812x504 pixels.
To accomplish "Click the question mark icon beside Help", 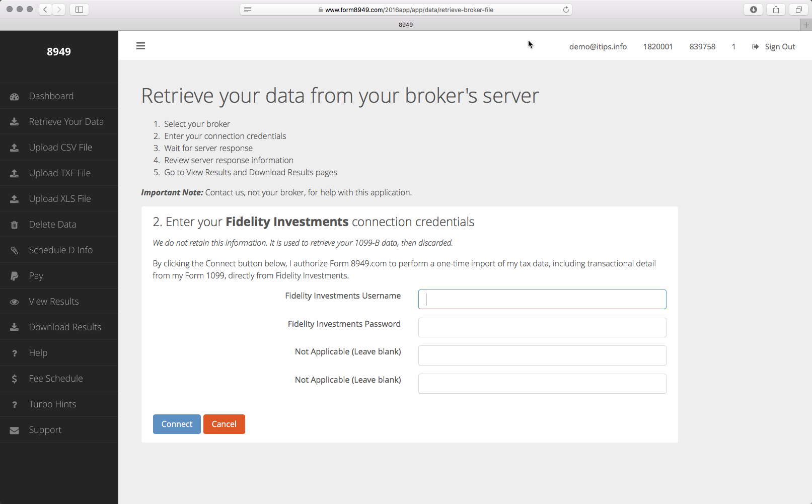I will point(15,353).
